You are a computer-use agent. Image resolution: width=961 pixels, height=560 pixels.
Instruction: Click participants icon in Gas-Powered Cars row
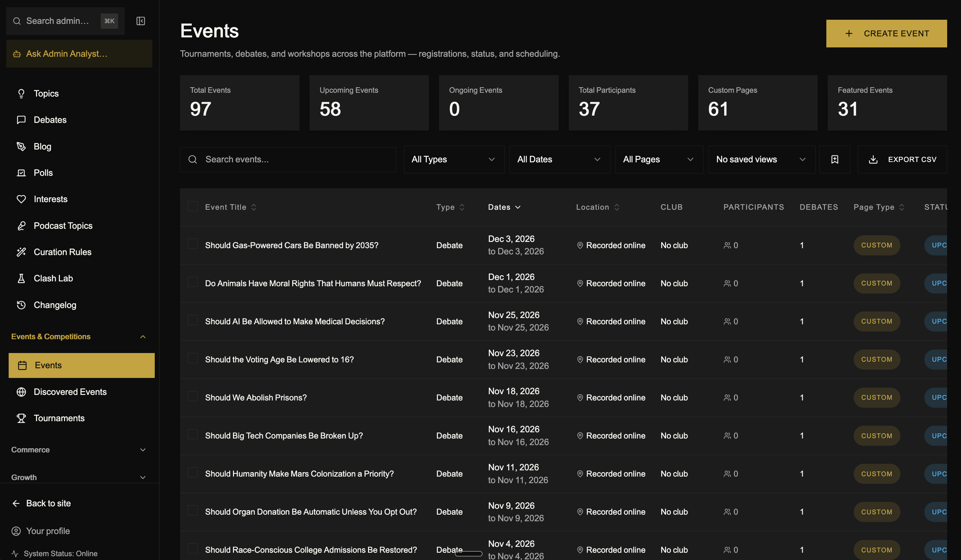[x=727, y=245]
